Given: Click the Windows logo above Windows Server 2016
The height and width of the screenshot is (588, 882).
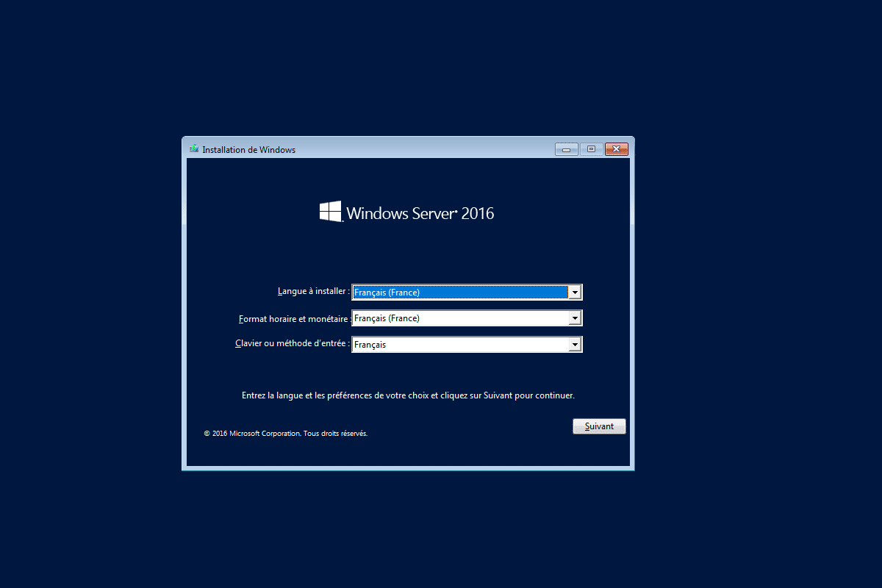Looking at the screenshot, I should pos(330,212).
